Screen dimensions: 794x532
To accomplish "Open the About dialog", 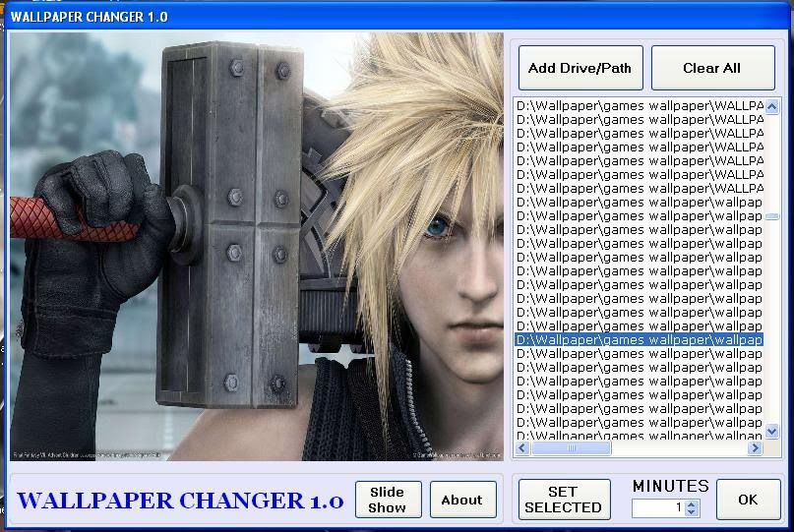I will (462, 500).
